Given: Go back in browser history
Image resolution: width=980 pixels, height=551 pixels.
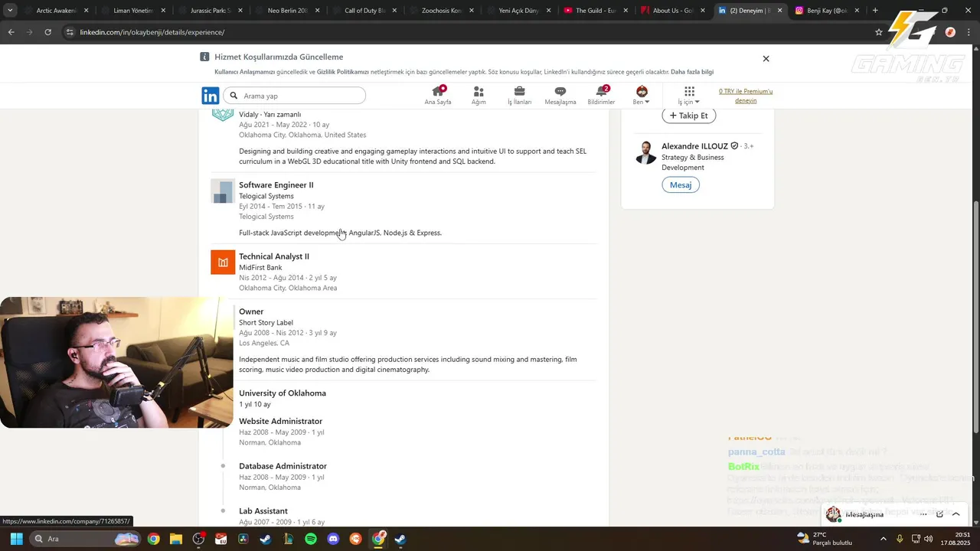Looking at the screenshot, I should coord(11,32).
